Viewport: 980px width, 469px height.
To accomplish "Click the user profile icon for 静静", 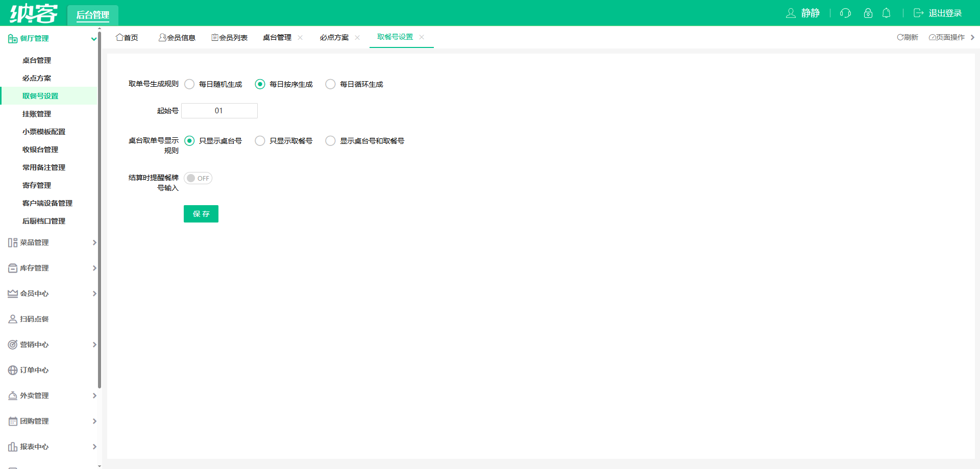I will 791,13.
